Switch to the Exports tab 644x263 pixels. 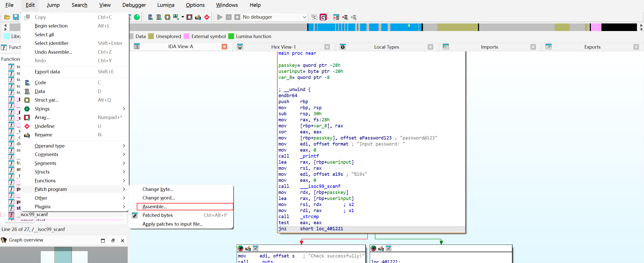pyautogui.click(x=592, y=47)
